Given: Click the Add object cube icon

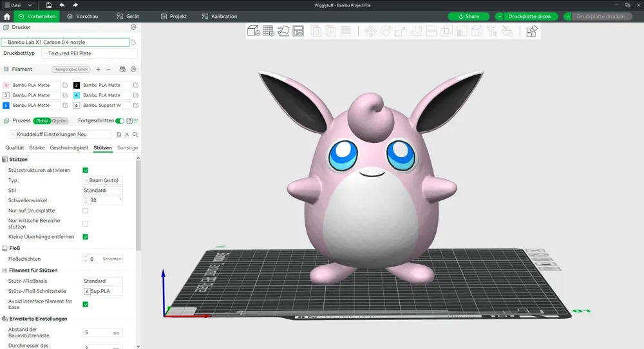Looking at the screenshot, I should (253, 31).
